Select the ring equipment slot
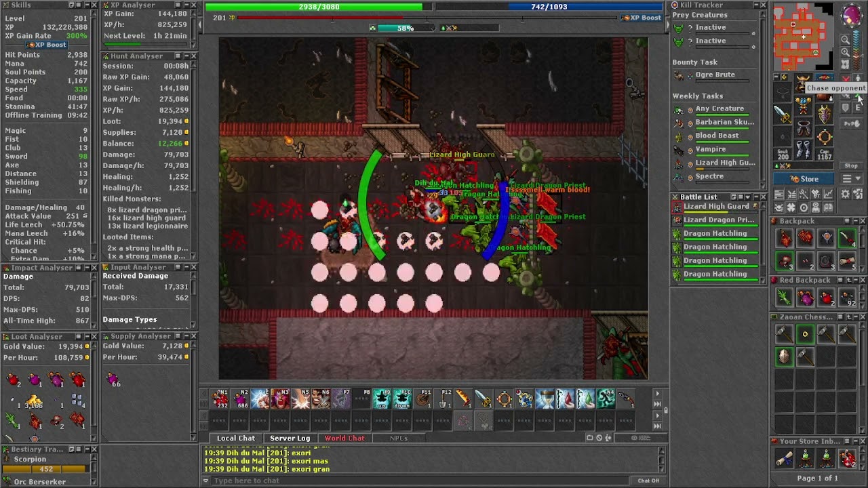The image size is (868, 488). [825, 137]
